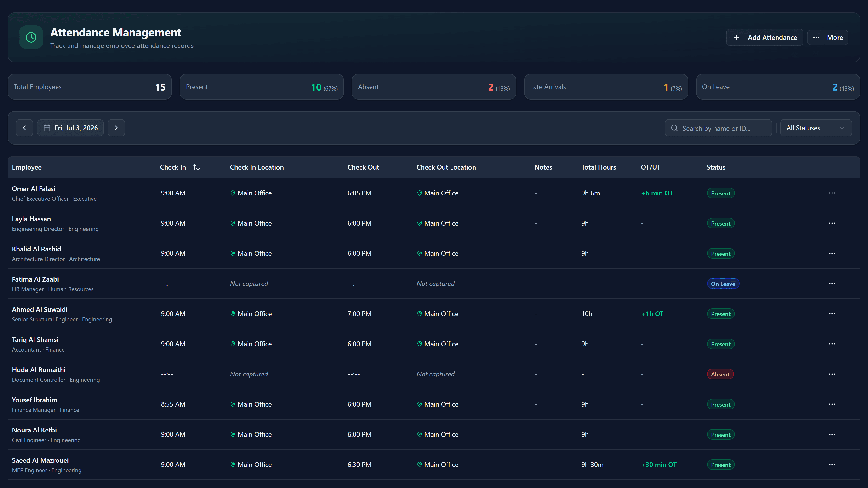Viewport: 868px width, 488px height.
Task: Click the check-in location pin for Omar Al Falasi
Action: (x=233, y=193)
